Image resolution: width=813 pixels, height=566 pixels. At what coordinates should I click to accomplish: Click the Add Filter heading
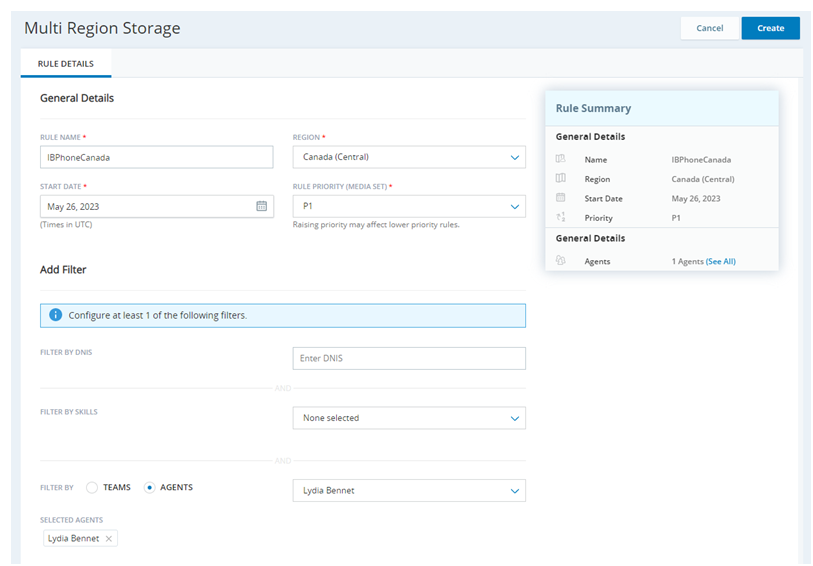63,270
